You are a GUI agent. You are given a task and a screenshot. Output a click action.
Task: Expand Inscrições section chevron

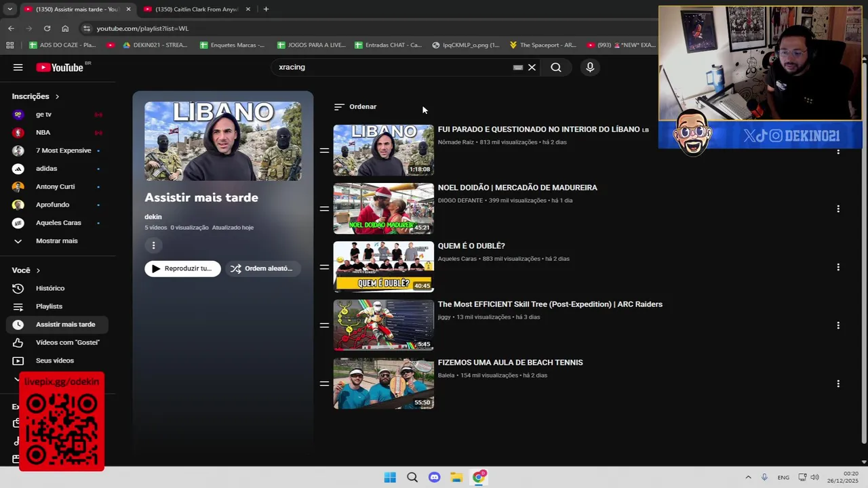[x=57, y=97]
